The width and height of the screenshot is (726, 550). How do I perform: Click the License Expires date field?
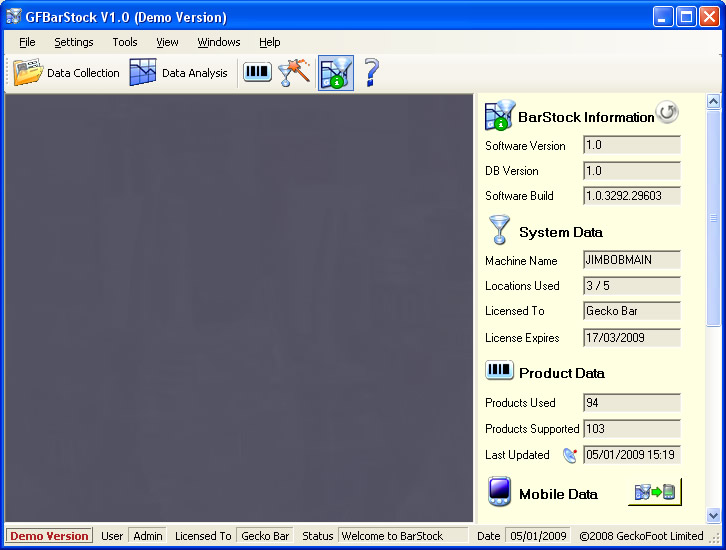pyautogui.click(x=632, y=338)
